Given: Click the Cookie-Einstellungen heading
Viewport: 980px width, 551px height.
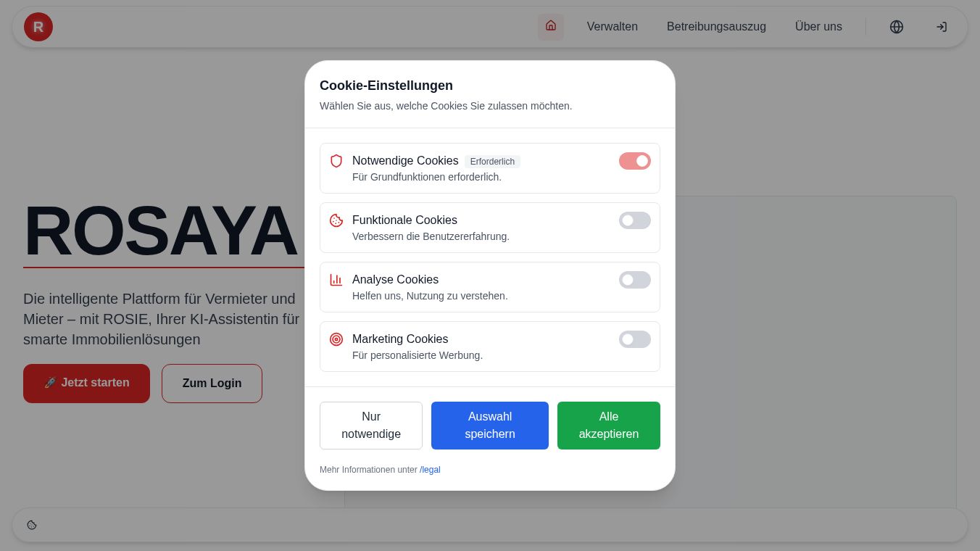Looking at the screenshot, I should (x=386, y=86).
